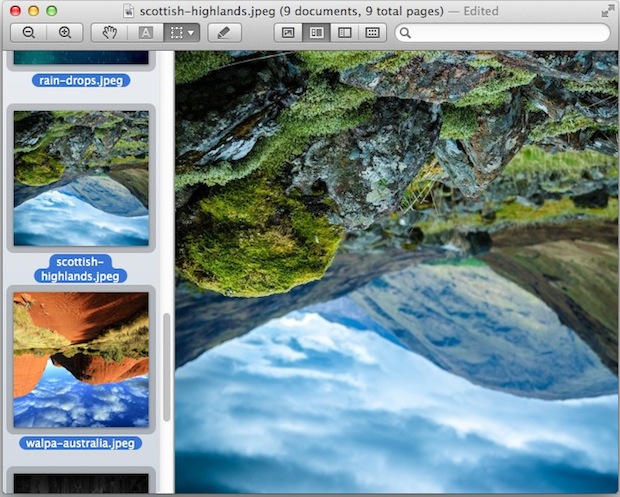
Task: Select the rain-drops thumbnail at top
Action: pyautogui.click(x=81, y=58)
